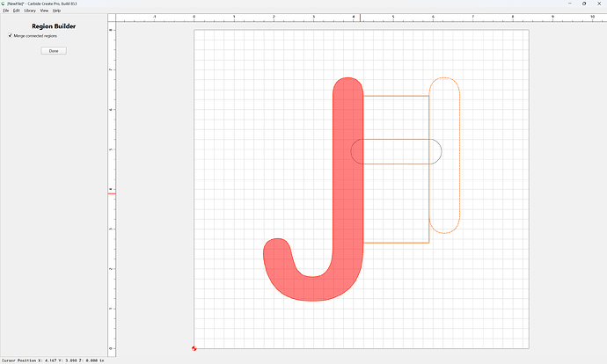Click the Cursor Position status text
Viewport: 607px width, 364px height.
53,360
